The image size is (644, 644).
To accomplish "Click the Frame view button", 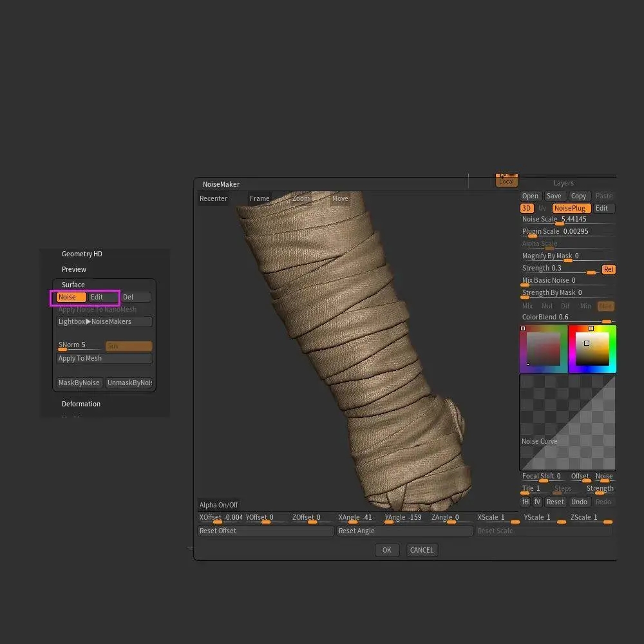I will click(x=260, y=198).
